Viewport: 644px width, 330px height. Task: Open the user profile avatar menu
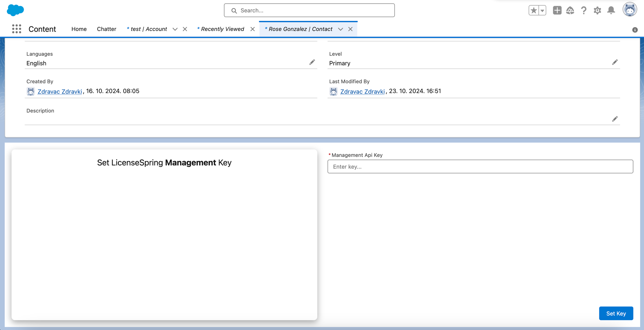pyautogui.click(x=629, y=10)
